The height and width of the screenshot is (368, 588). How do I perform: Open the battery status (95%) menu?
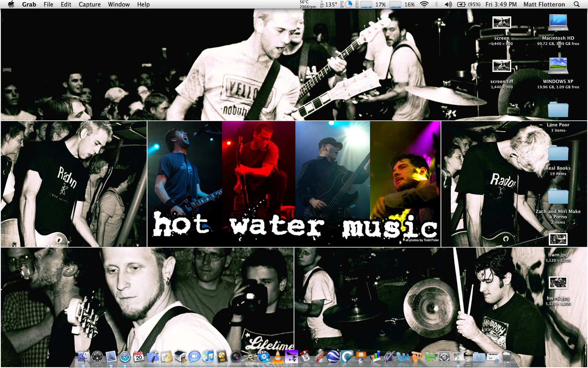click(468, 4)
